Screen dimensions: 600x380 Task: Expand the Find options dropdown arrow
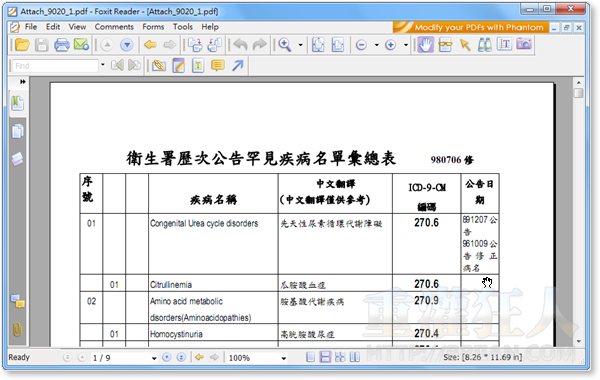(x=103, y=65)
